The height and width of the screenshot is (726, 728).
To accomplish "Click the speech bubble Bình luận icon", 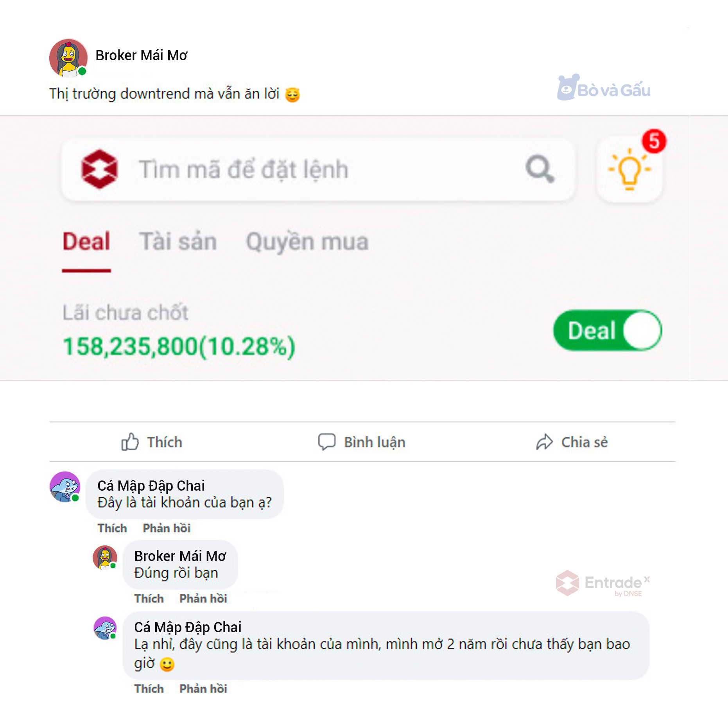I will pos(326,442).
